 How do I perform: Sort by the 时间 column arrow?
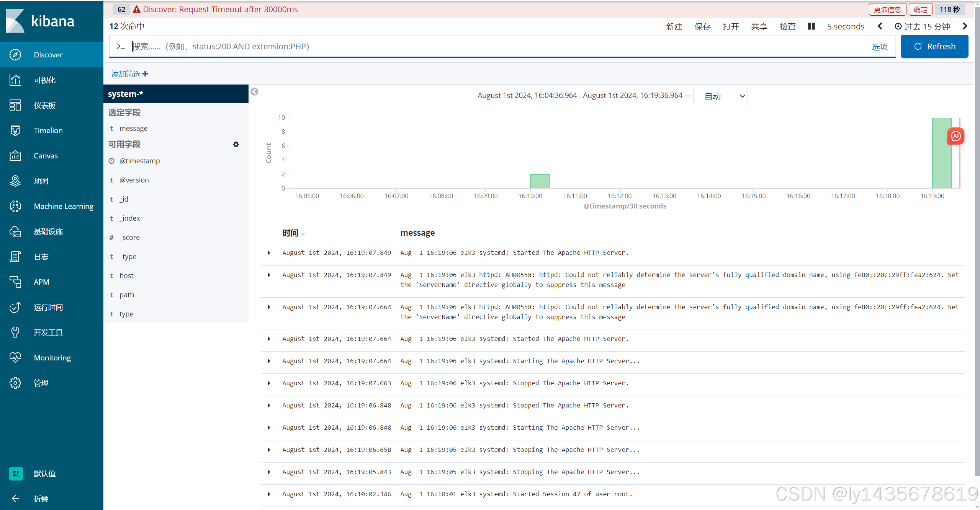point(303,234)
